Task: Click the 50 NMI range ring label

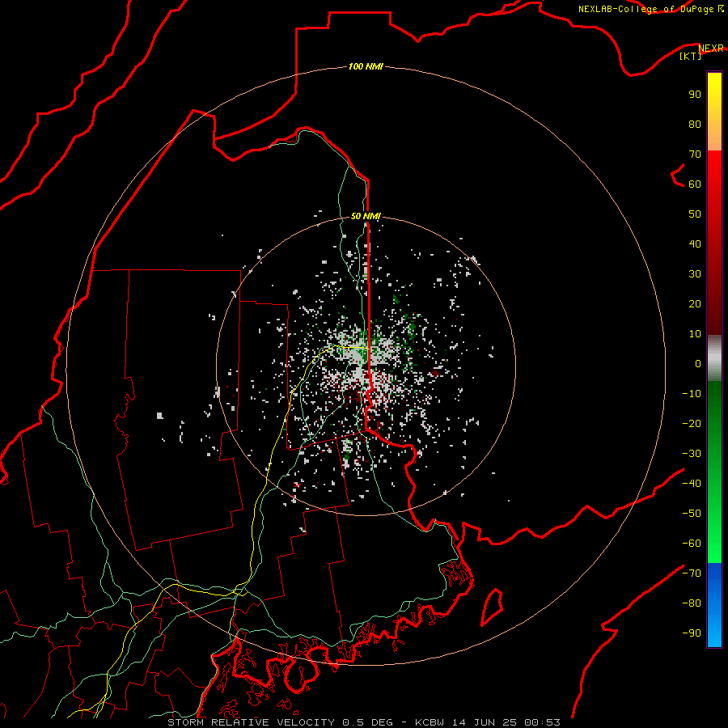Action: point(366,216)
